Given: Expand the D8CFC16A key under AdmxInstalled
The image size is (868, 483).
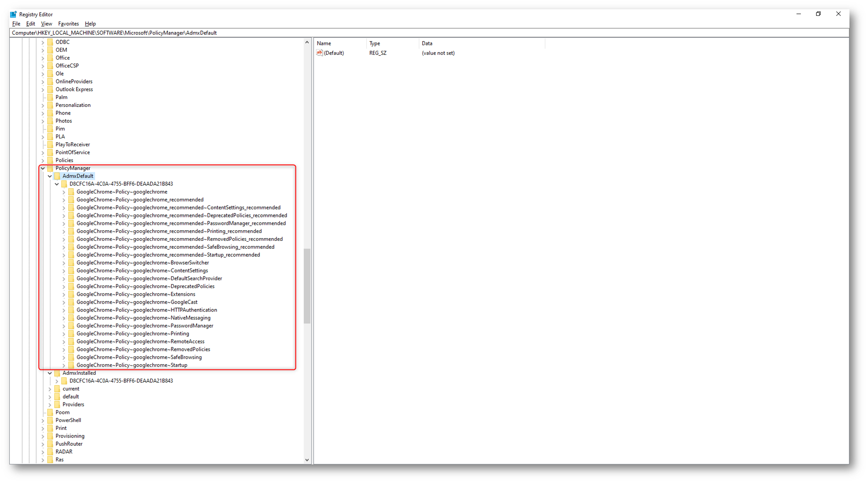Looking at the screenshot, I should [57, 381].
